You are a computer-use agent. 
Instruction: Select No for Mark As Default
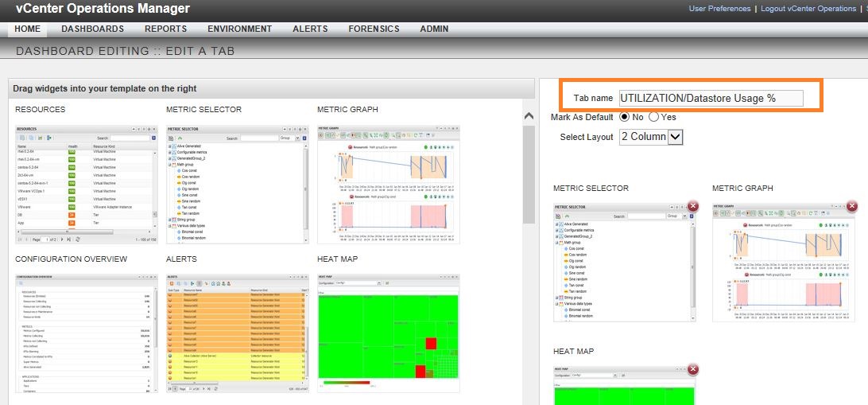[624, 117]
